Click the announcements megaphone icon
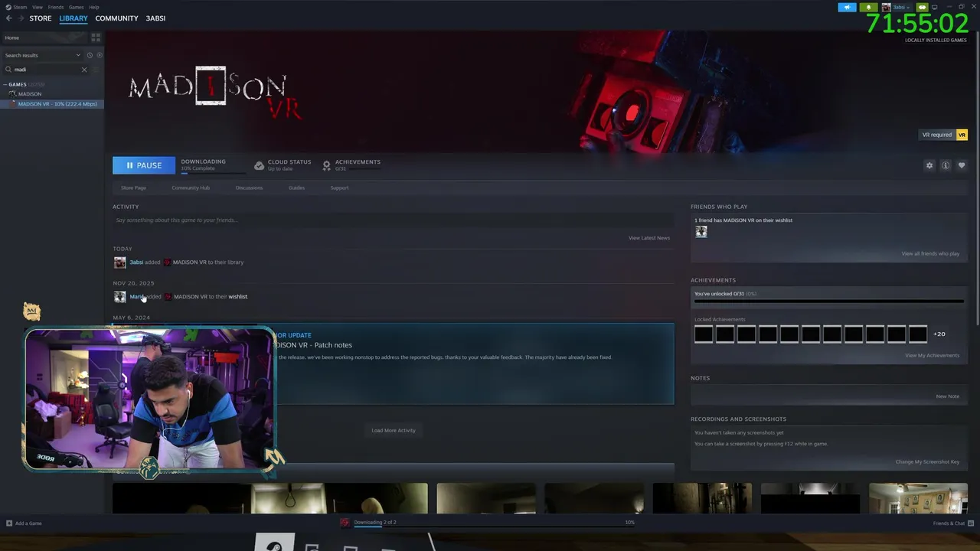This screenshot has height=551, width=980. pyautogui.click(x=847, y=7)
